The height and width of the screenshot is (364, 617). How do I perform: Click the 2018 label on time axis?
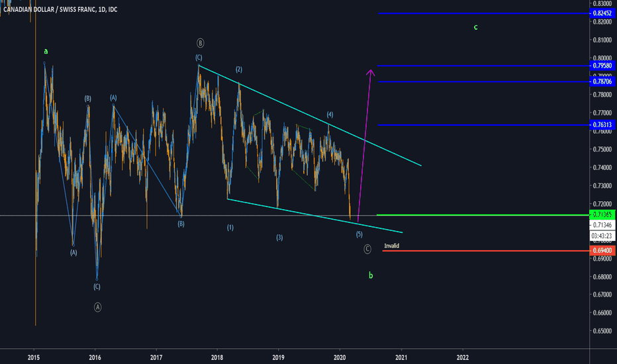pos(217,357)
